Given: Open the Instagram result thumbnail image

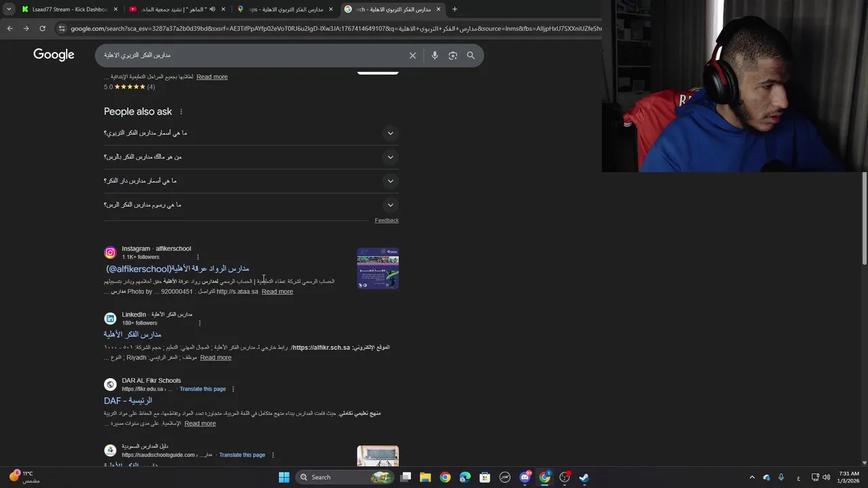Looking at the screenshot, I should 378,268.
